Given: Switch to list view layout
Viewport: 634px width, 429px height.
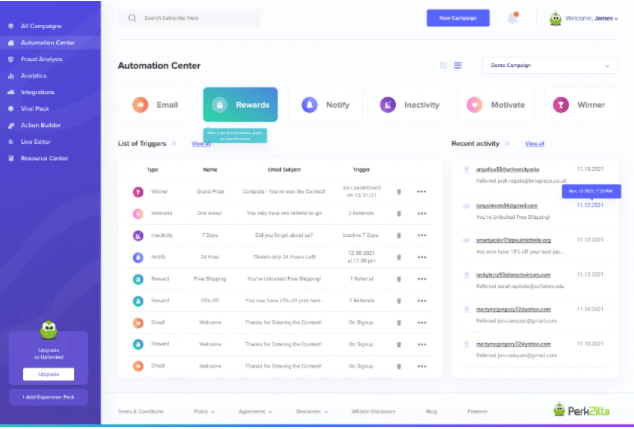Looking at the screenshot, I should click(x=458, y=66).
